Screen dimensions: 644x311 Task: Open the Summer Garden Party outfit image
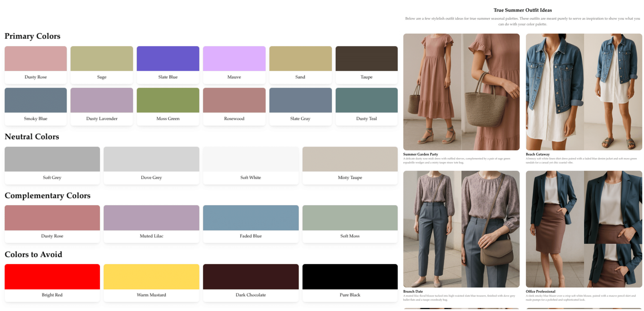tap(461, 92)
